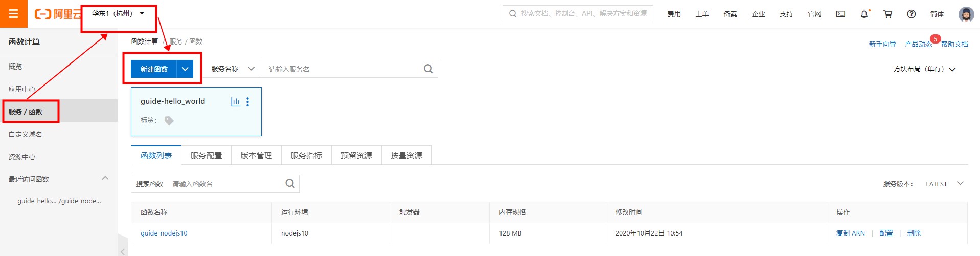This screenshot has width=980, height=256.
Task: Switch to the 服务配置 tab
Action: pyautogui.click(x=206, y=155)
